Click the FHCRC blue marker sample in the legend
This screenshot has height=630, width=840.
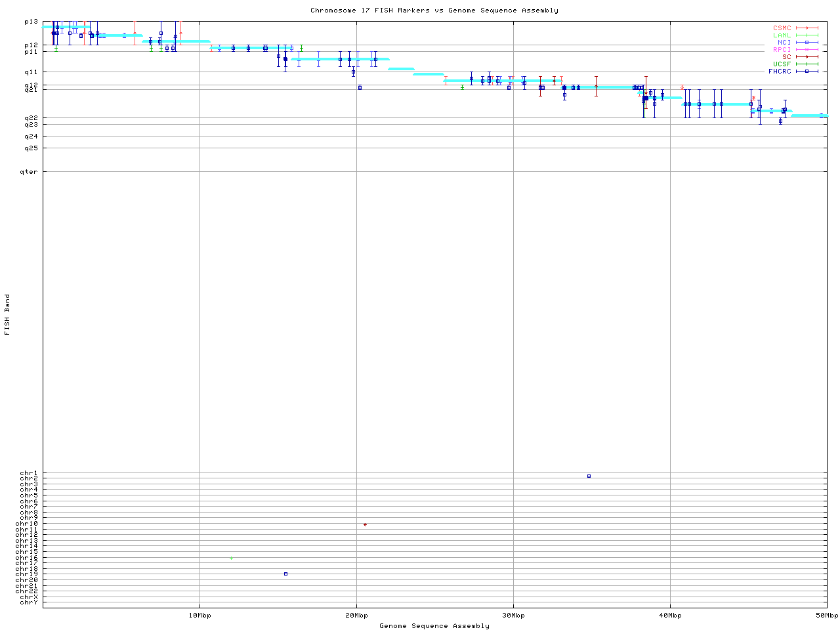point(807,71)
